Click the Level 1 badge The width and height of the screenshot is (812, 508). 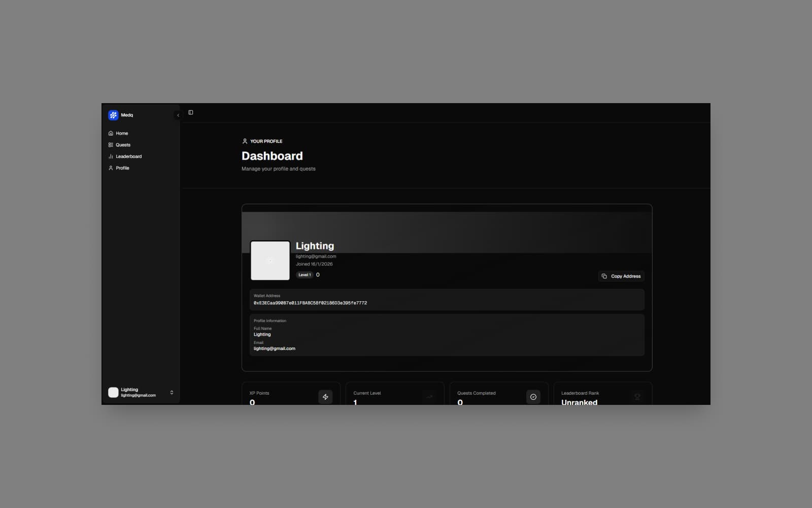[x=304, y=275]
